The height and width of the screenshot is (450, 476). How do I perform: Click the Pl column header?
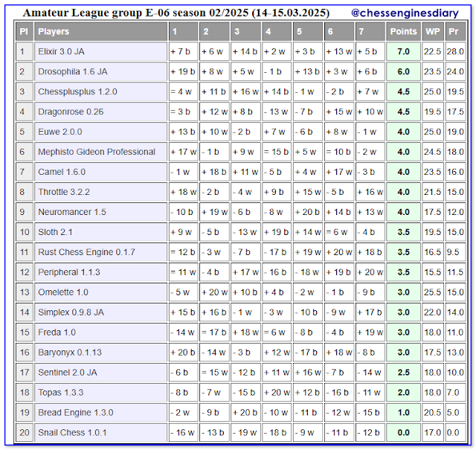(x=25, y=31)
